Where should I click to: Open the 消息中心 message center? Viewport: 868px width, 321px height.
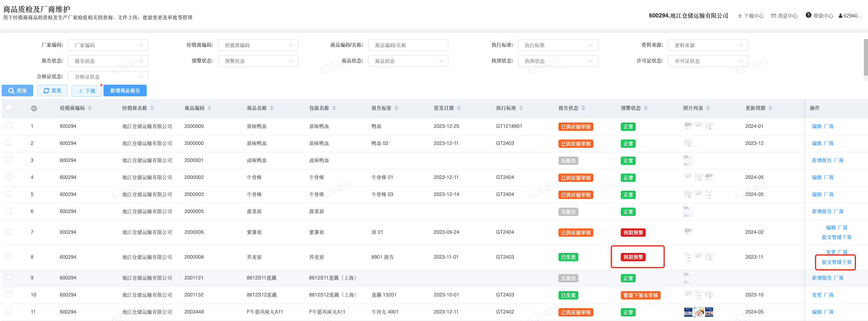click(x=784, y=16)
